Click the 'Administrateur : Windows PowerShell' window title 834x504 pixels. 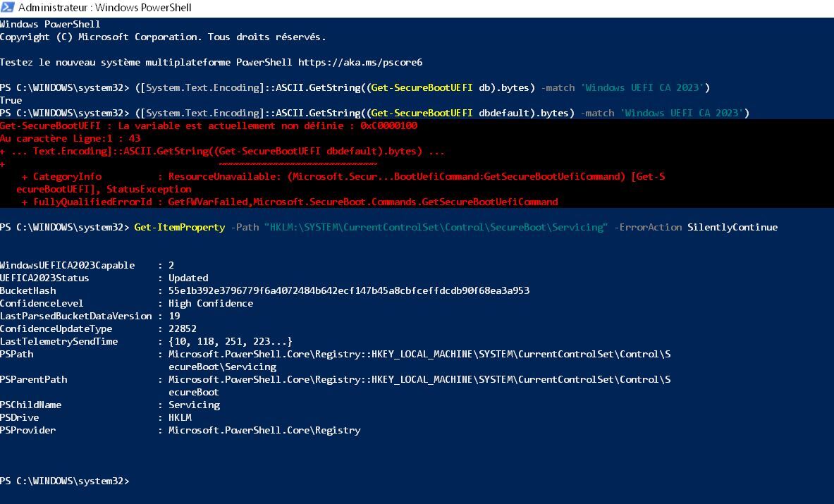coord(105,8)
